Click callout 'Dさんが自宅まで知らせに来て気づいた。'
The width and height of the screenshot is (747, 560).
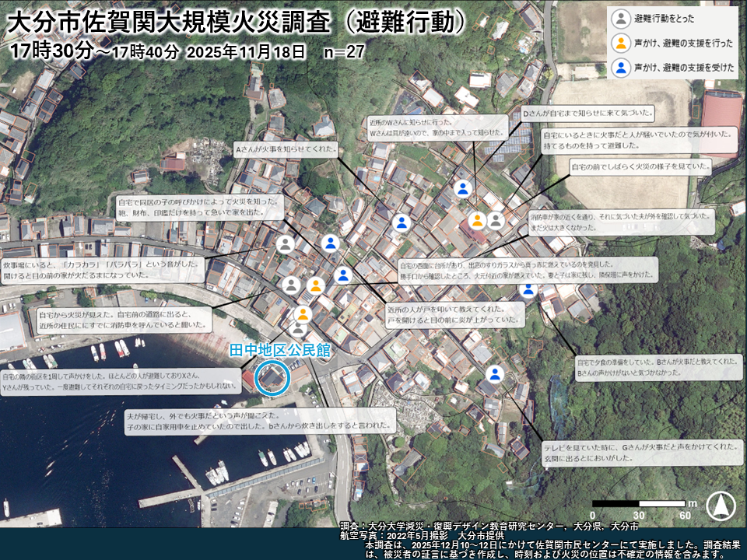click(x=588, y=113)
